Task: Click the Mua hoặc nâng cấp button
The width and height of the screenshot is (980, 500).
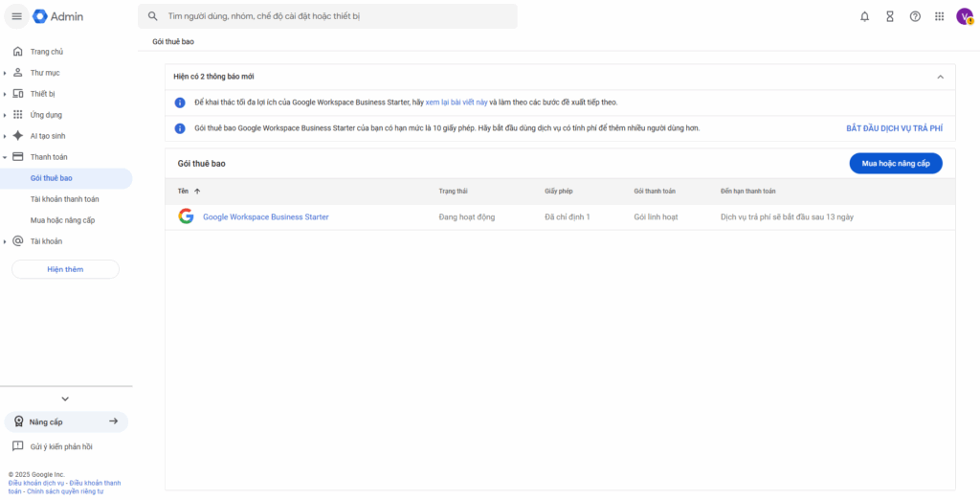Action: [x=895, y=164]
